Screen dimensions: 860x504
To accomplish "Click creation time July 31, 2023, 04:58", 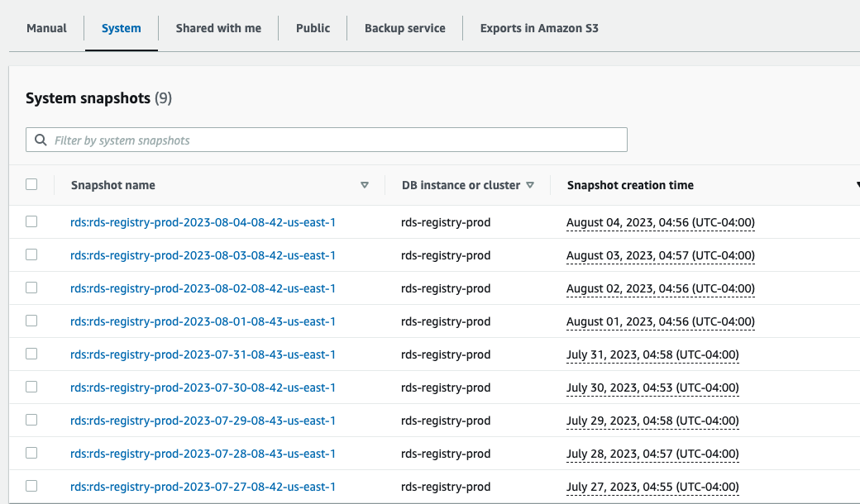I will pyautogui.click(x=652, y=354).
